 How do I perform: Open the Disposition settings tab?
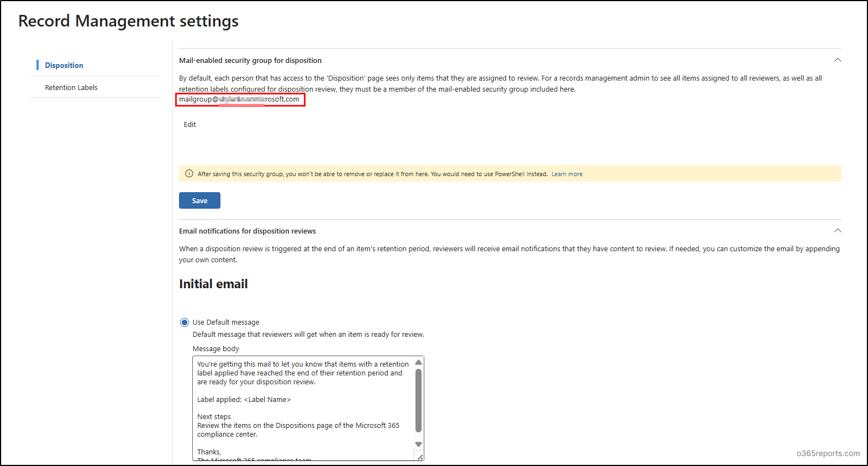(64, 65)
